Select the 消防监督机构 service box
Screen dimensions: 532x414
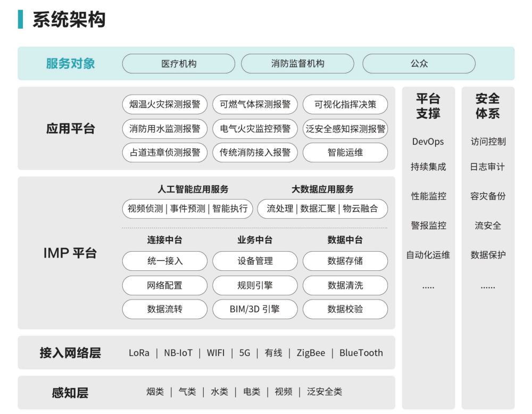click(x=297, y=63)
